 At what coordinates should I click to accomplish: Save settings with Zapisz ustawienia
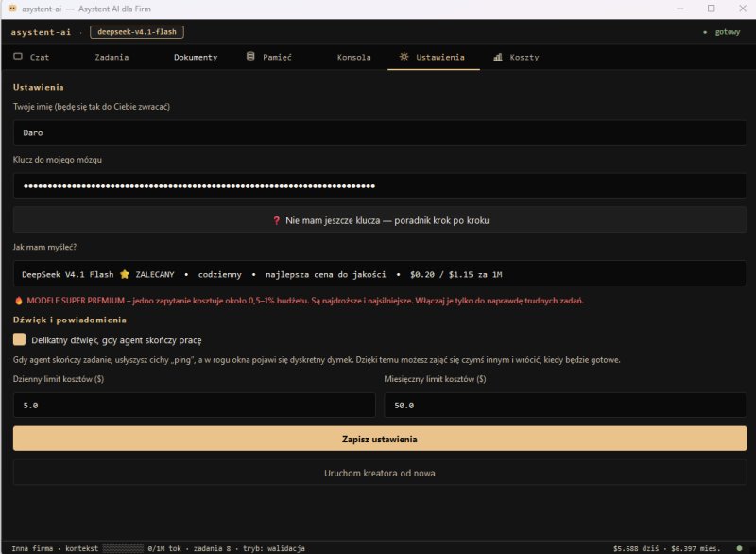pos(380,439)
